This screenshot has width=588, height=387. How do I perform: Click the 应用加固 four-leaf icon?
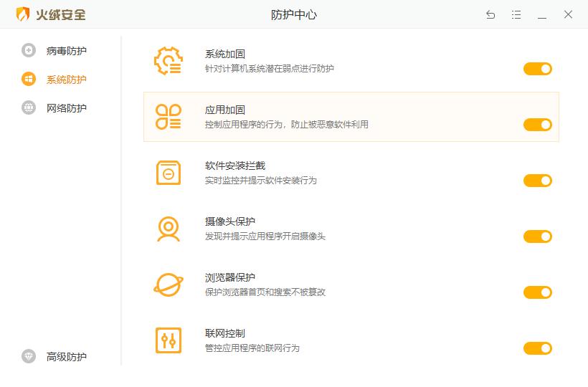169,117
